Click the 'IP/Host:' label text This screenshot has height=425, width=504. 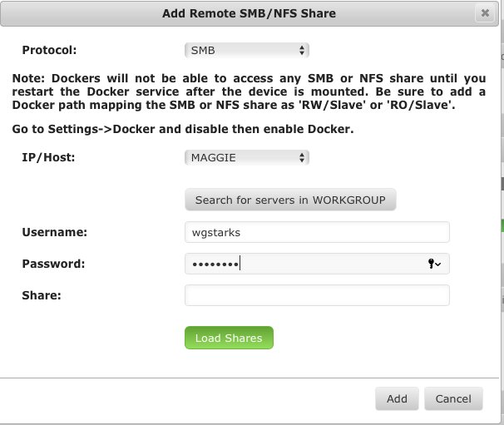pyautogui.click(x=48, y=157)
